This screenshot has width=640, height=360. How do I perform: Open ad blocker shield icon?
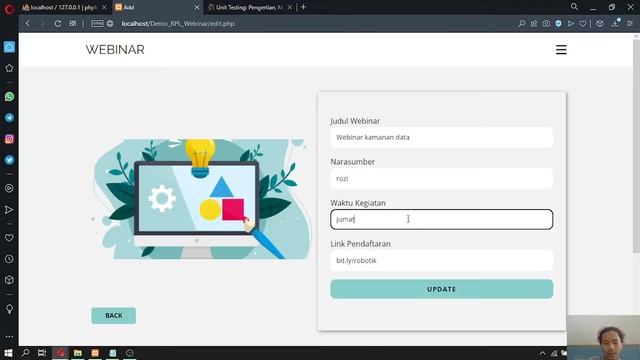558,24
